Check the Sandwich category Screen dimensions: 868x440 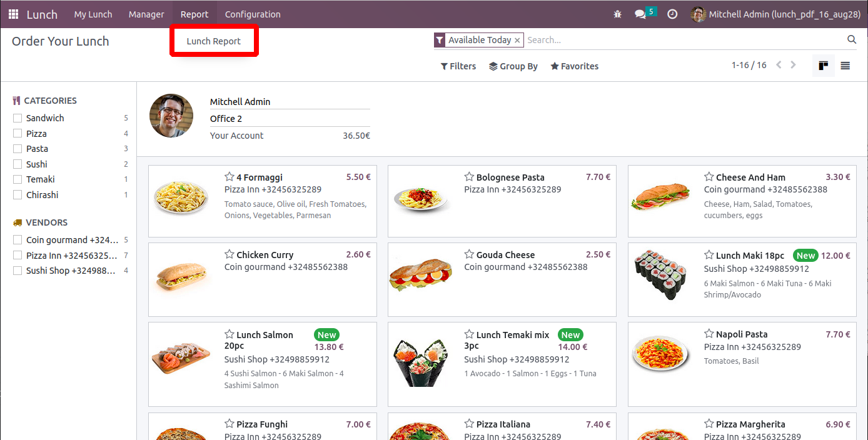tap(18, 118)
